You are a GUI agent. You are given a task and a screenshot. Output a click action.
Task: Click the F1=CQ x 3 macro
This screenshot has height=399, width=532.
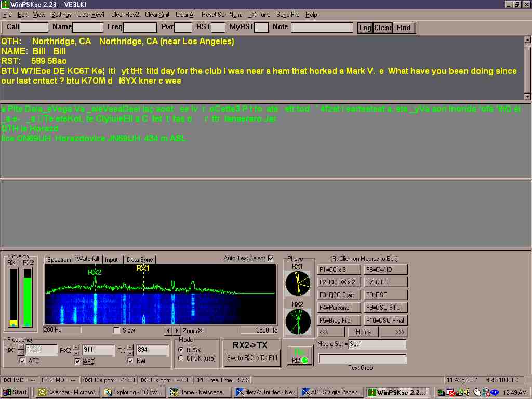click(339, 270)
